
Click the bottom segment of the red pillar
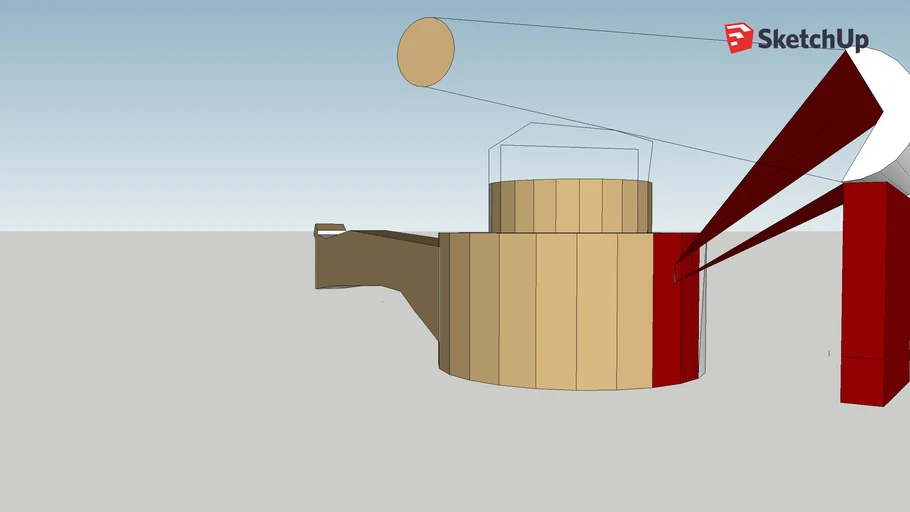tap(862, 382)
